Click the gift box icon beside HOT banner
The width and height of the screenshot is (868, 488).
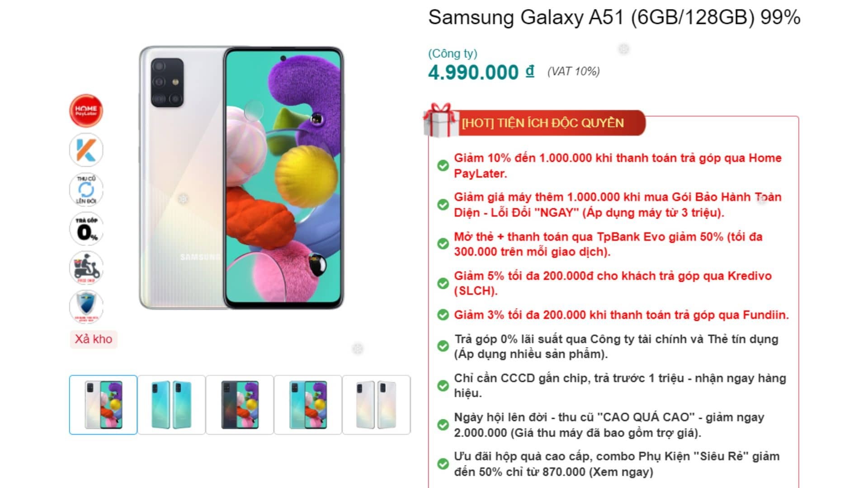[x=440, y=120]
